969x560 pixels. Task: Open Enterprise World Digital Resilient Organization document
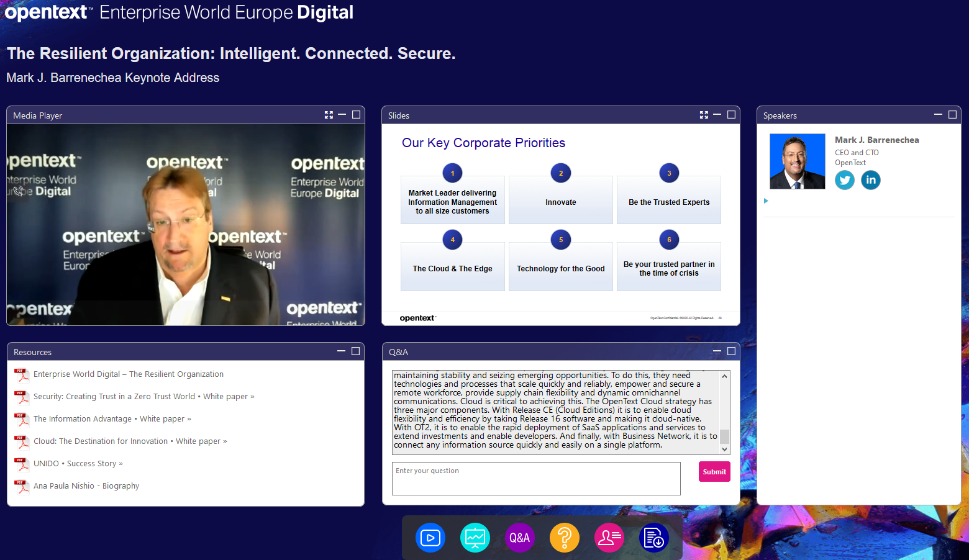click(129, 374)
